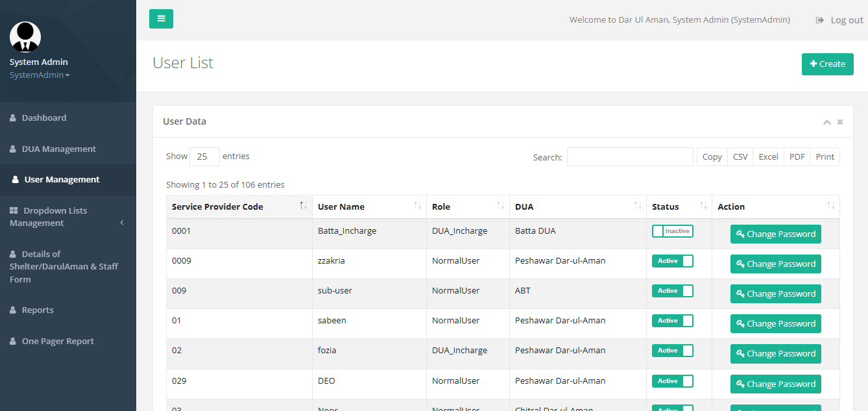Image resolution: width=868 pixels, height=411 pixels.
Task: Collapse the User Data panel chevron
Action: [826, 122]
